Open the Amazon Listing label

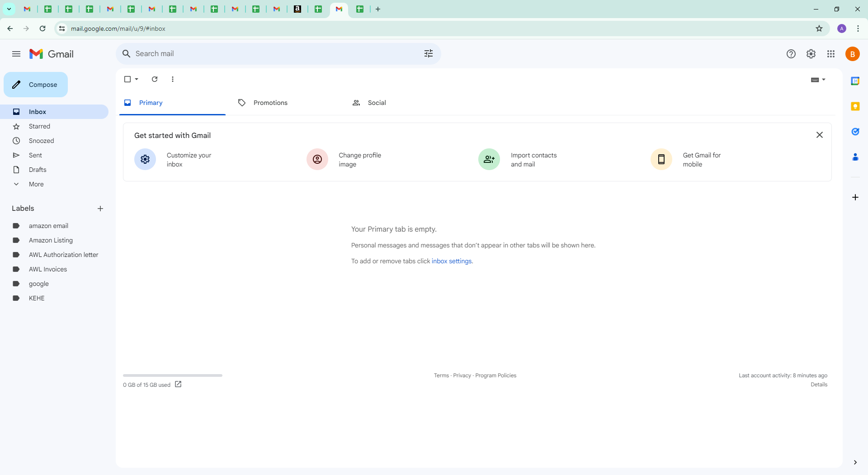pos(54,240)
